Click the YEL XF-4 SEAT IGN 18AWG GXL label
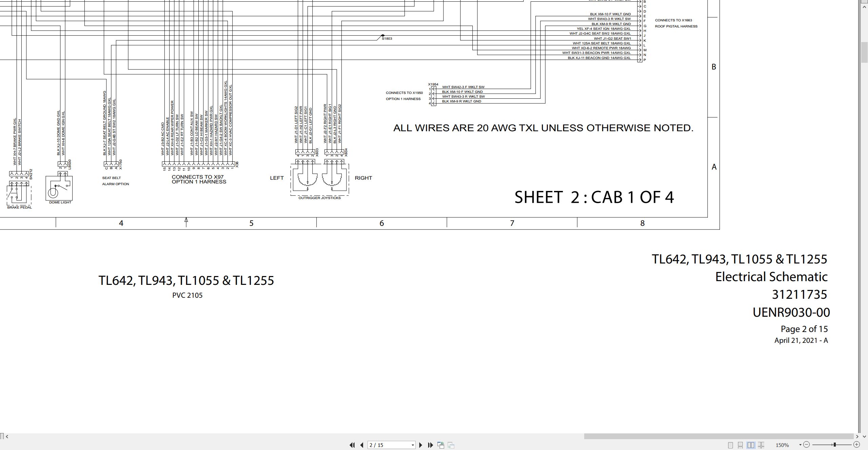 [604, 29]
